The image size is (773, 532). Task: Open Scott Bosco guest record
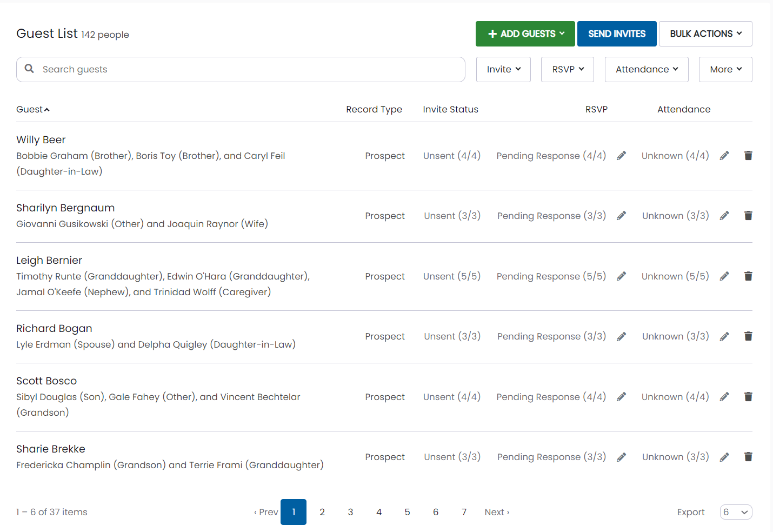(x=46, y=381)
